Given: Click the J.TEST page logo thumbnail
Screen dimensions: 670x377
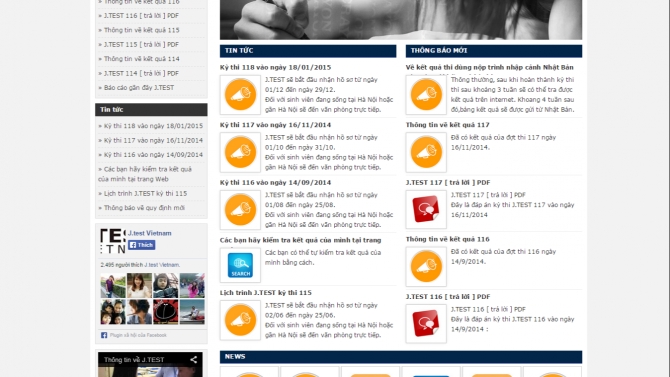Looking at the screenshot, I should click(x=113, y=241).
